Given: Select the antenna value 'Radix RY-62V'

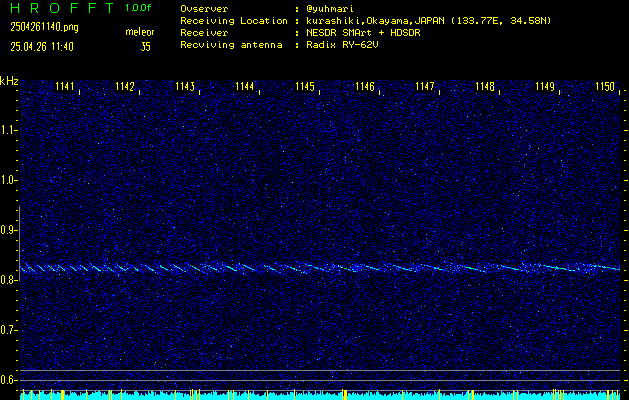Looking at the screenshot, I should point(342,45).
